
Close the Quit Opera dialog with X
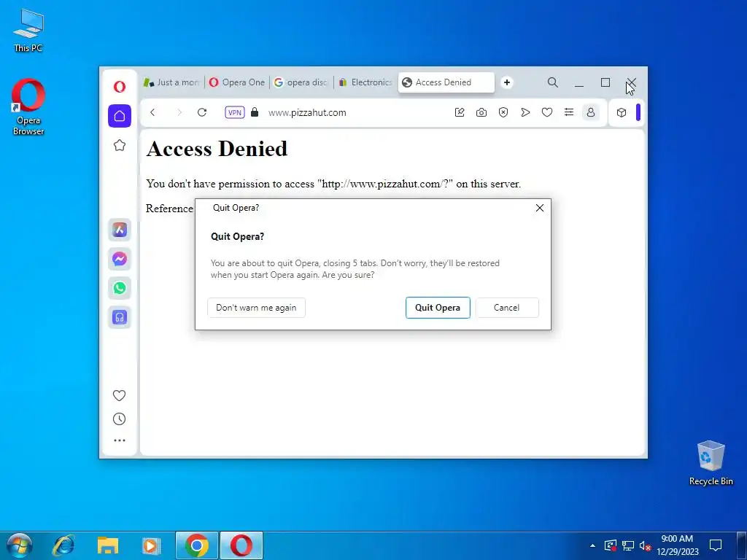[540, 208]
